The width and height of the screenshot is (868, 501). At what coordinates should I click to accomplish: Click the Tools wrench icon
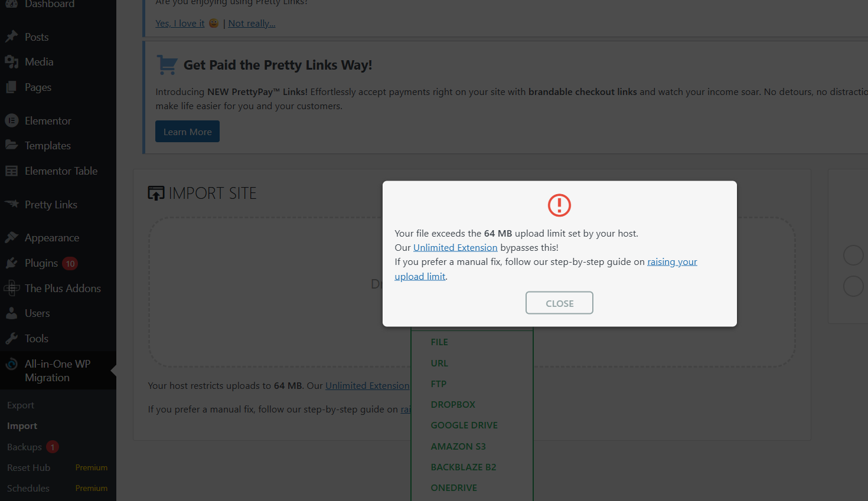12,339
